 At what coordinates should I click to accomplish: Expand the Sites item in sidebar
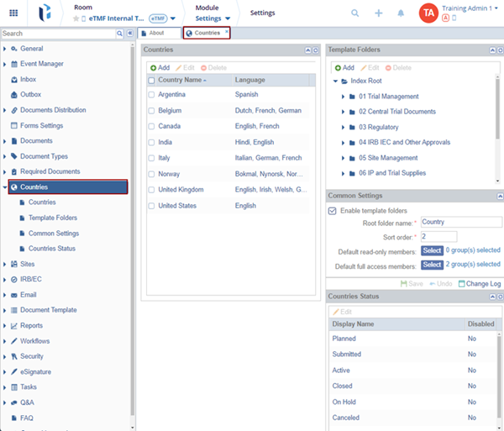point(5,264)
